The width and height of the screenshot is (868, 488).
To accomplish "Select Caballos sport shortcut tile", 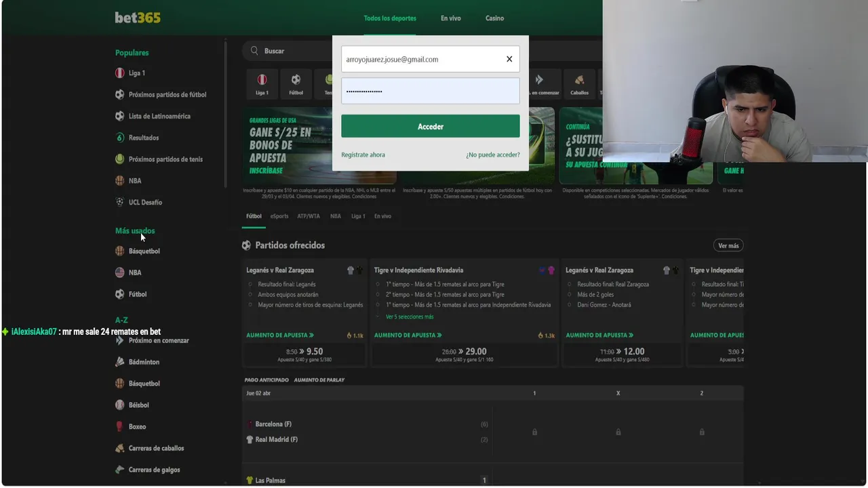I will point(579,84).
